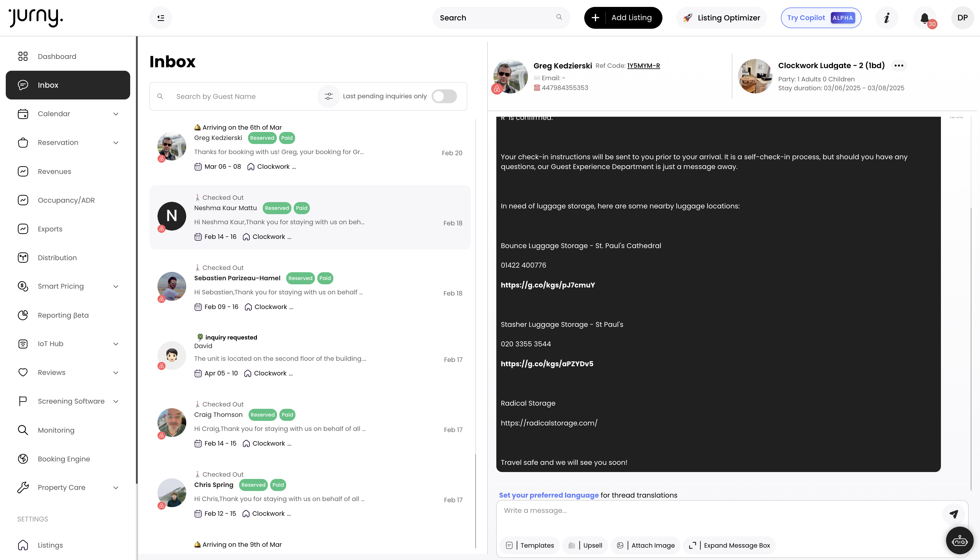Click the Reporting Beta pie chart icon
Image resolution: width=980 pixels, height=560 pixels.
(x=23, y=315)
